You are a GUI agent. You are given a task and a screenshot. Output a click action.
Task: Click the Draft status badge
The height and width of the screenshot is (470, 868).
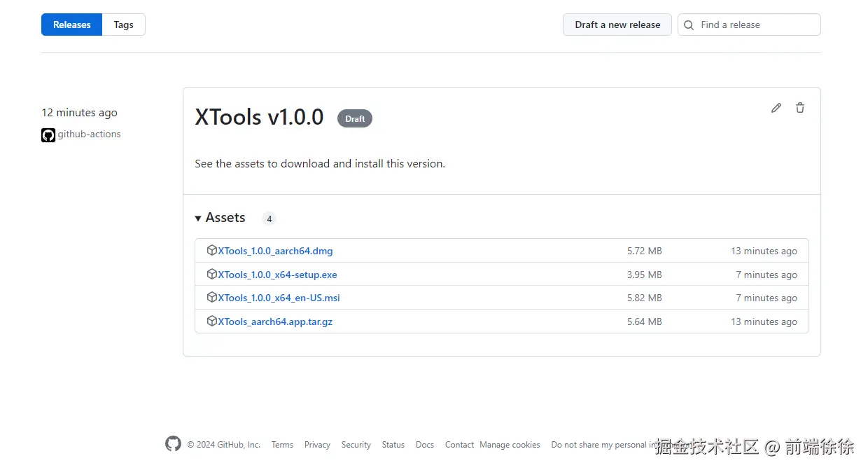(x=355, y=118)
